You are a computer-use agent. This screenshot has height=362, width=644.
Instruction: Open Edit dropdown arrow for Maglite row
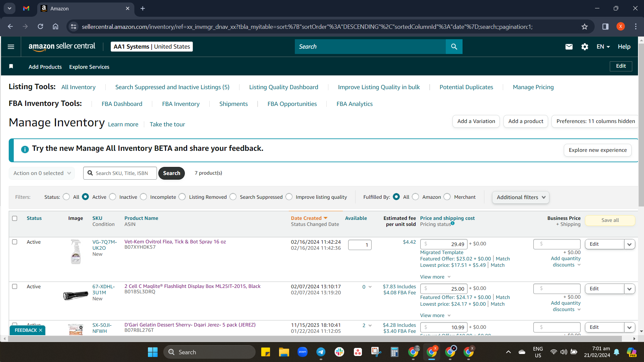click(630, 289)
